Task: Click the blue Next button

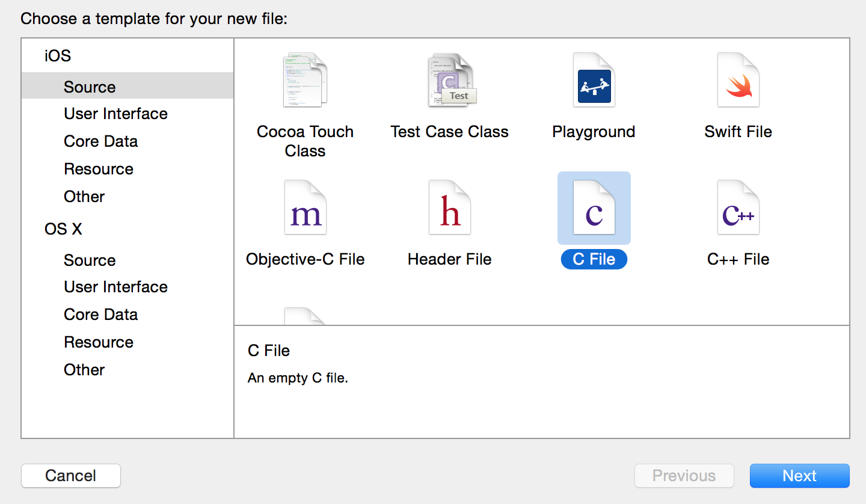Action: tap(799, 476)
